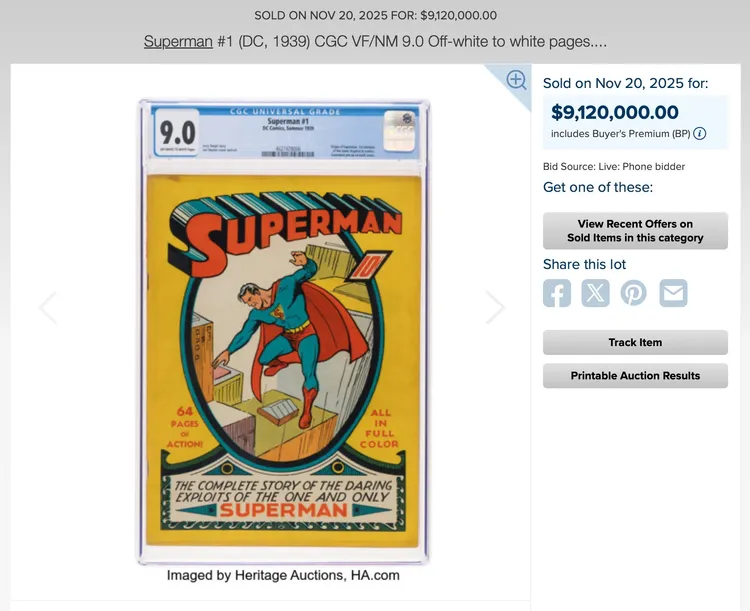Open Buyer's Premium info icon
Image resolution: width=750 pixels, height=611 pixels.
tap(700, 133)
